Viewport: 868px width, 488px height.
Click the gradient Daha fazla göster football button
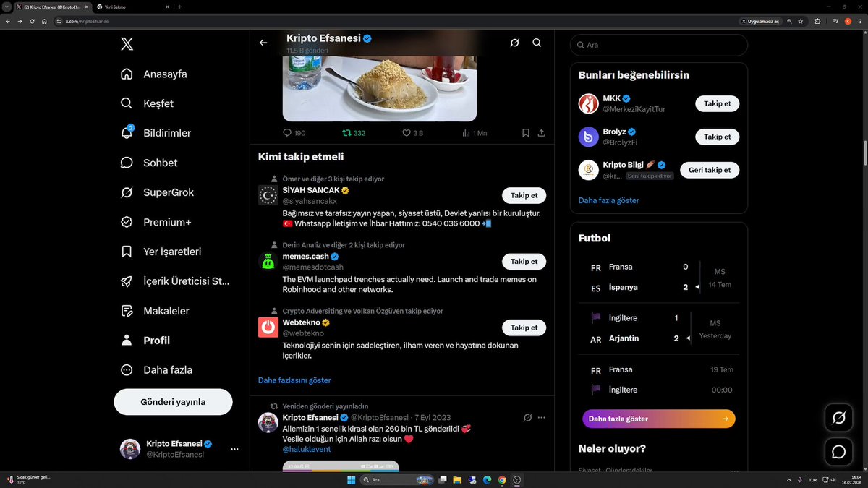point(659,419)
